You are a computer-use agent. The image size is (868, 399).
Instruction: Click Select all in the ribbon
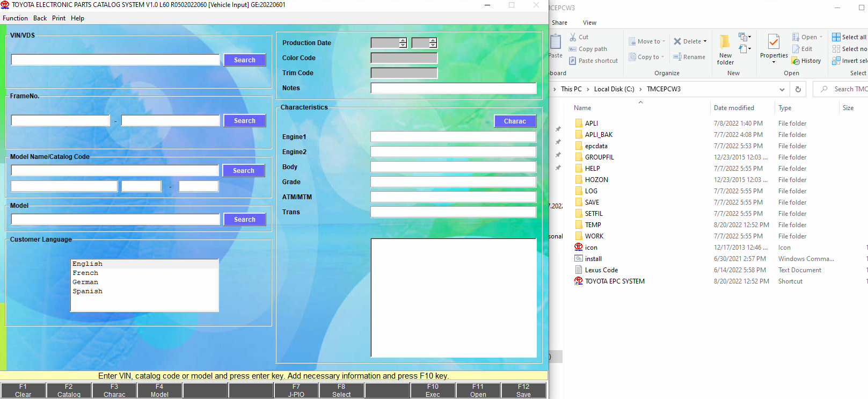849,37
